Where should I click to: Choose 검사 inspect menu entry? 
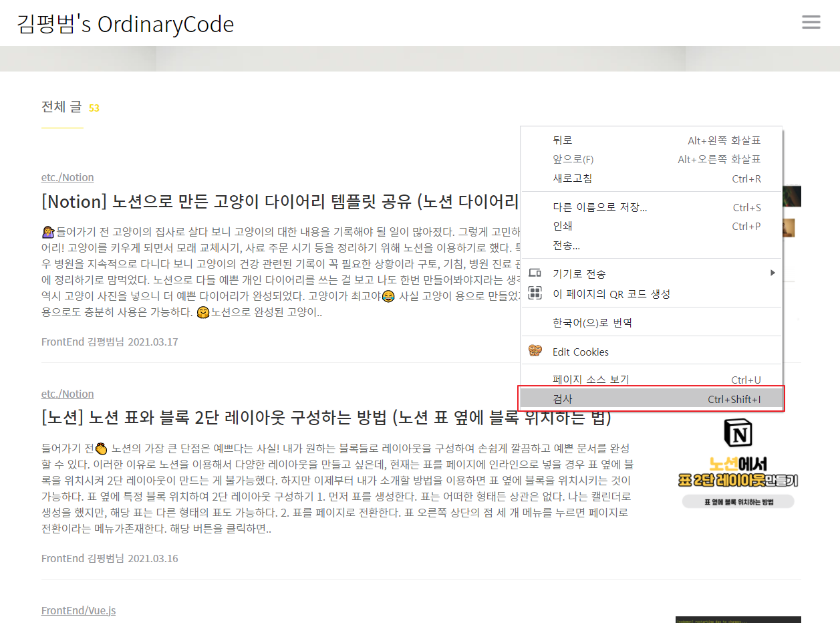[x=652, y=399]
